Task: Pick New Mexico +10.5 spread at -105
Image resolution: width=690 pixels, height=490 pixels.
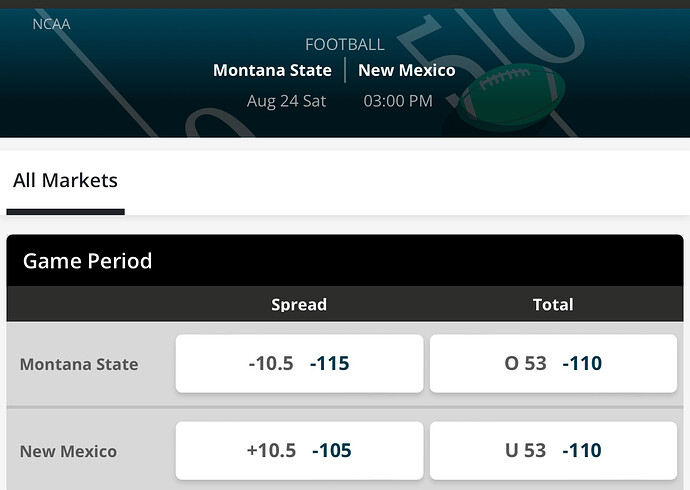Action: tap(299, 450)
